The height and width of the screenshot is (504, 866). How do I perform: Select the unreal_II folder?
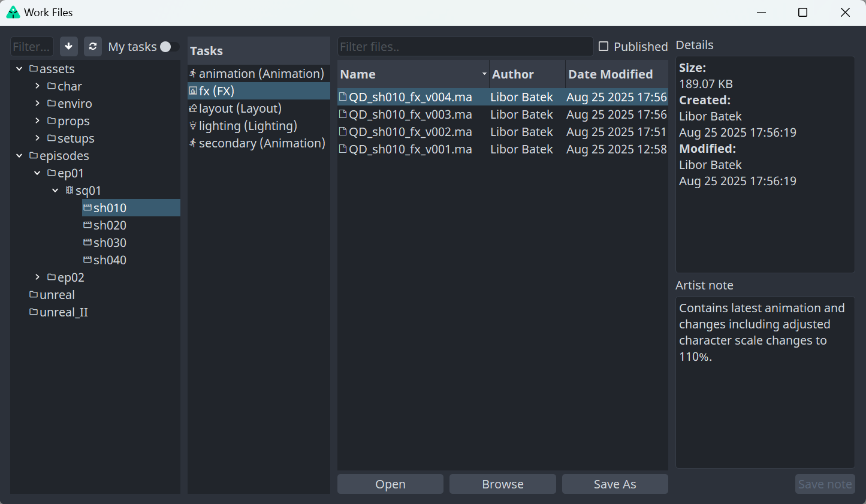[64, 312]
